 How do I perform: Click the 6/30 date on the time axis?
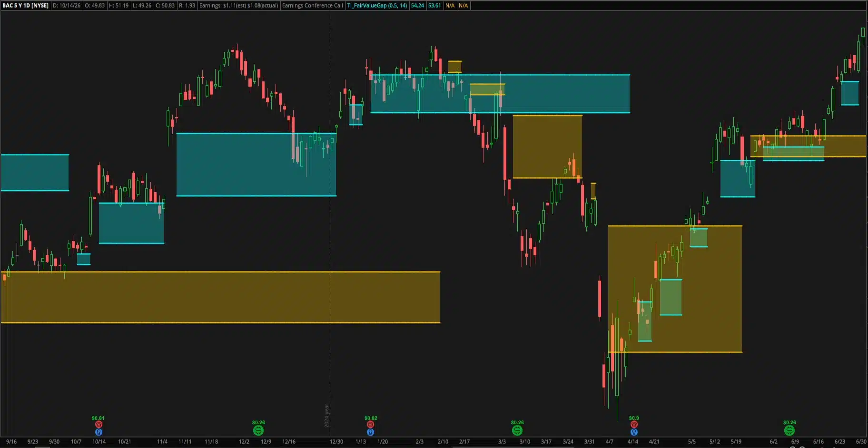(861, 442)
